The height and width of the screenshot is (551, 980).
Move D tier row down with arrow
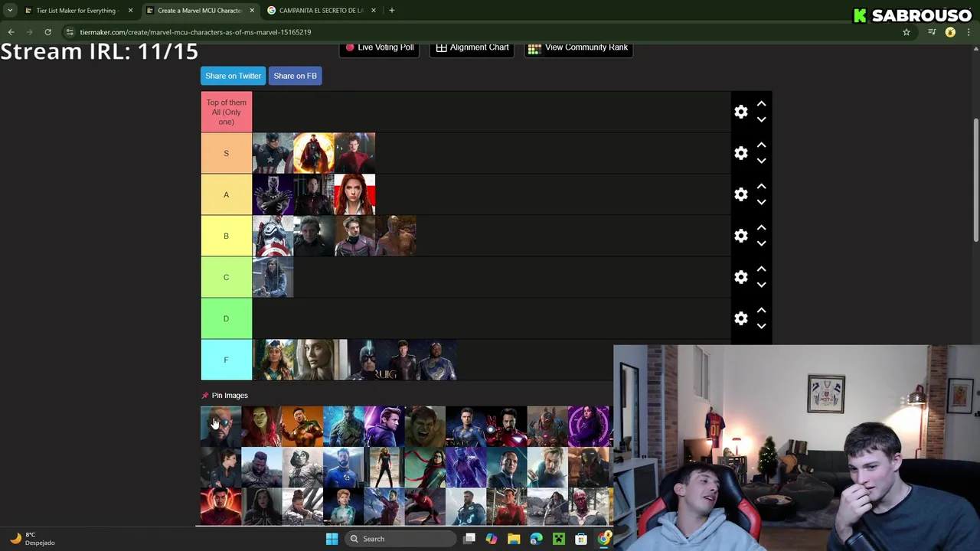point(761,326)
